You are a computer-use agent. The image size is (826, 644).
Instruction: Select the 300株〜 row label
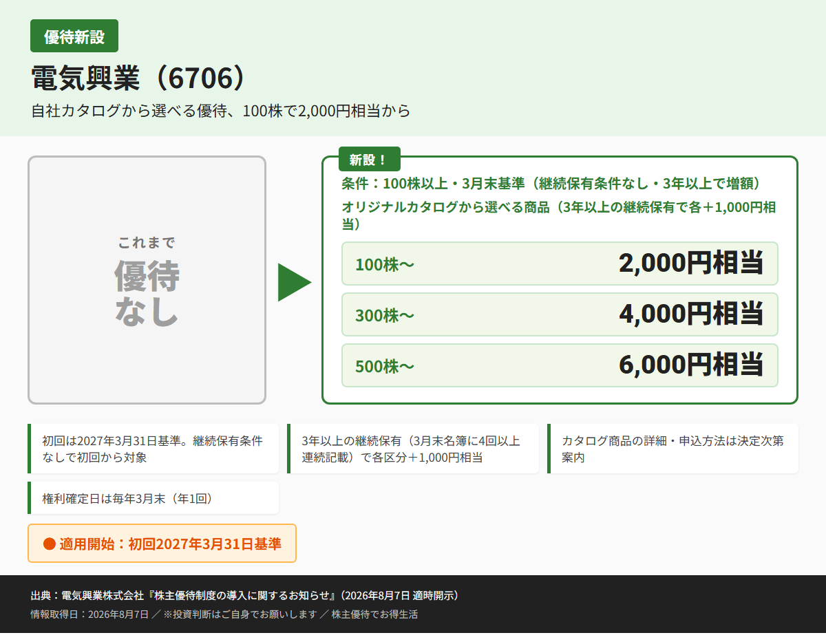(x=385, y=316)
